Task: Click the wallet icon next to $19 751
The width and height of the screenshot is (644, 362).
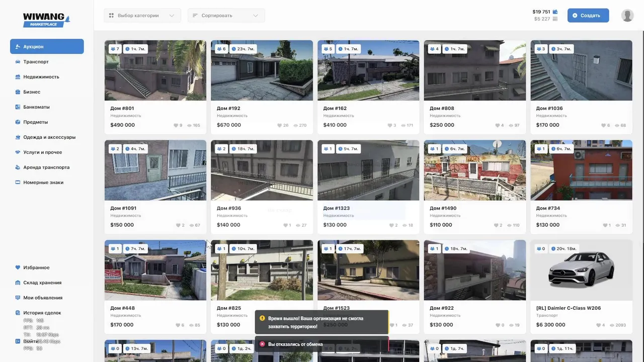Action: [555, 12]
